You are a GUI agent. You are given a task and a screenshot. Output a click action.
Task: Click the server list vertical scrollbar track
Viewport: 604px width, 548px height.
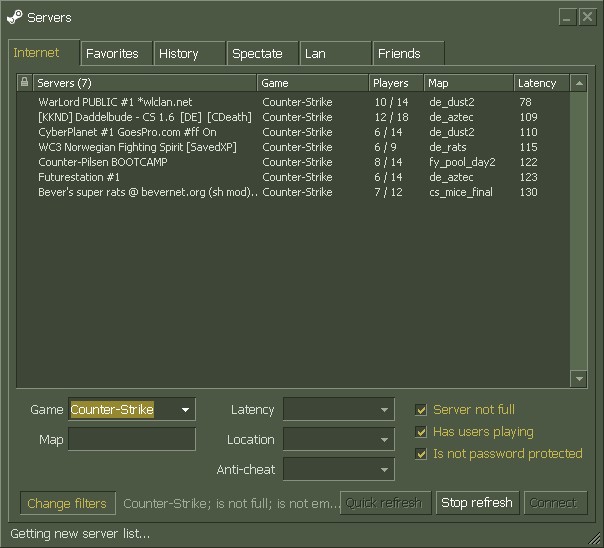click(579, 231)
